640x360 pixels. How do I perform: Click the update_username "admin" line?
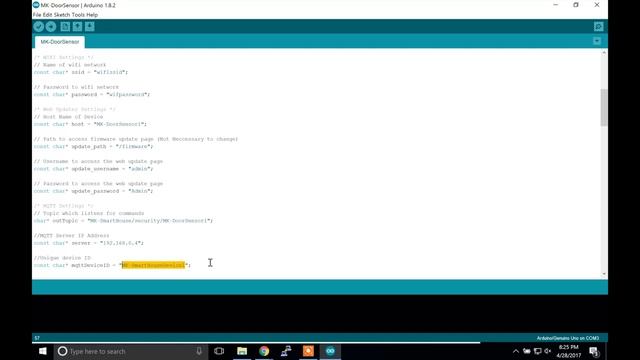click(x=93, y=169)
